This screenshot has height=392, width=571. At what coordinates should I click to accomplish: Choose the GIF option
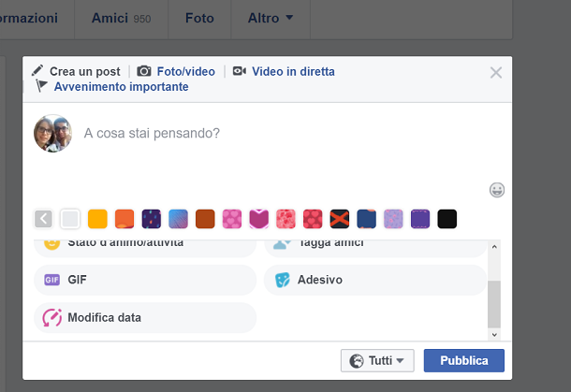145,280
